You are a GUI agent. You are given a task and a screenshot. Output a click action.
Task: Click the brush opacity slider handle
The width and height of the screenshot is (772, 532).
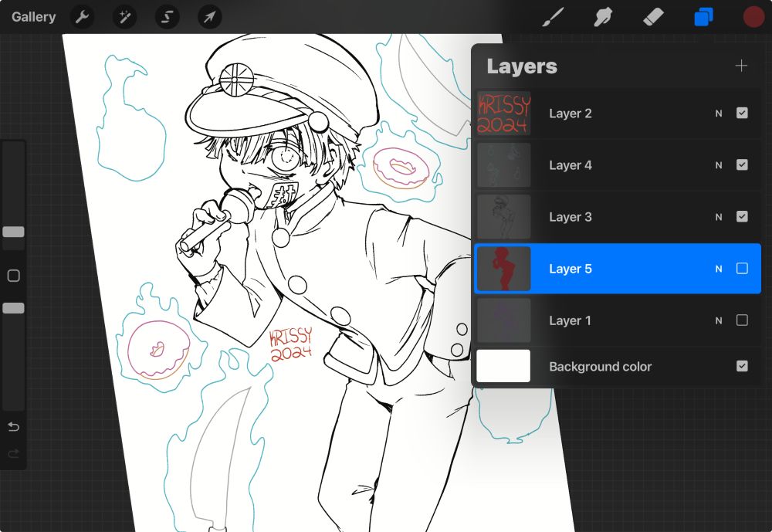[x=13, y=308]
